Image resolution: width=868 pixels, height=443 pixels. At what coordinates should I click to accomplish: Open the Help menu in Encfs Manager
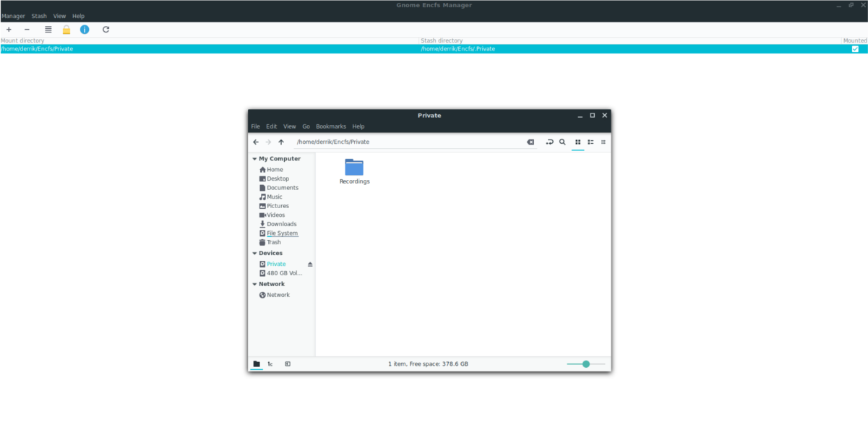click(78, 16)
